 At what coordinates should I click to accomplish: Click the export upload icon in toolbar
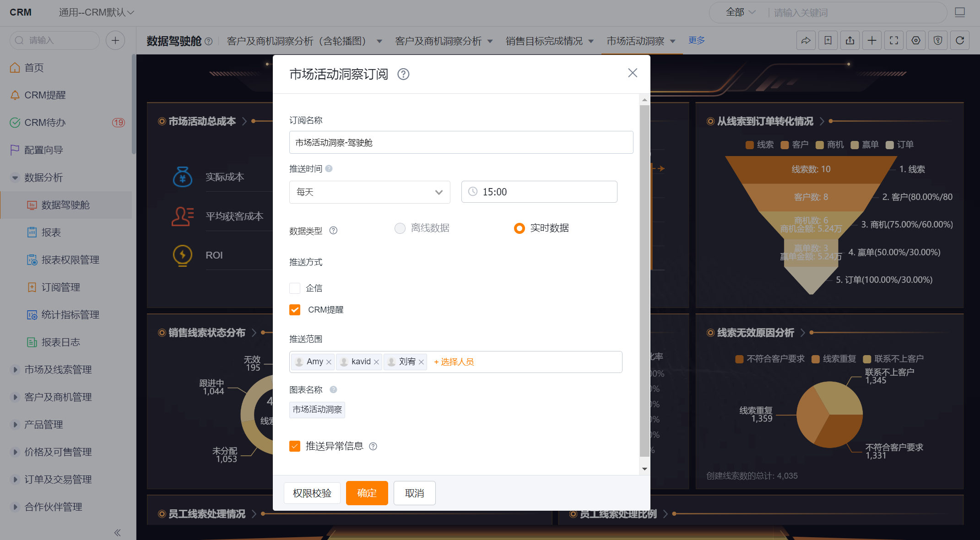pos(850,41)
